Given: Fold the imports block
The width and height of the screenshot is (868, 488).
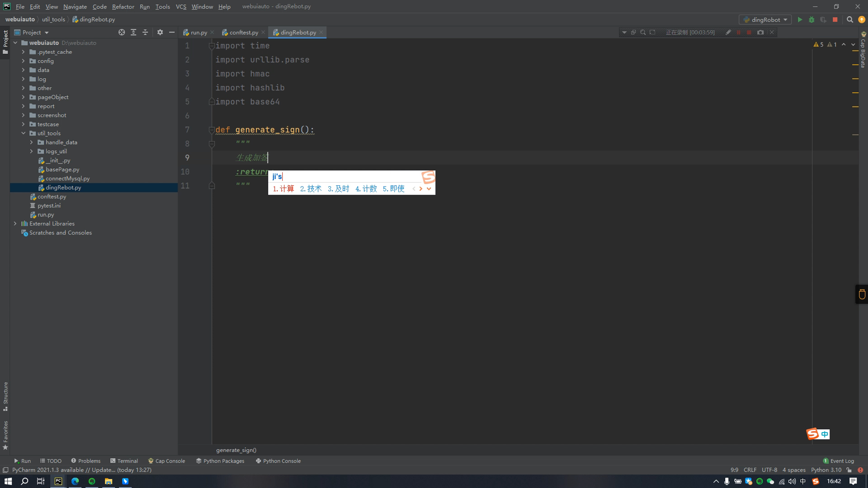Looking at the screenshot, I should (212, 46).
